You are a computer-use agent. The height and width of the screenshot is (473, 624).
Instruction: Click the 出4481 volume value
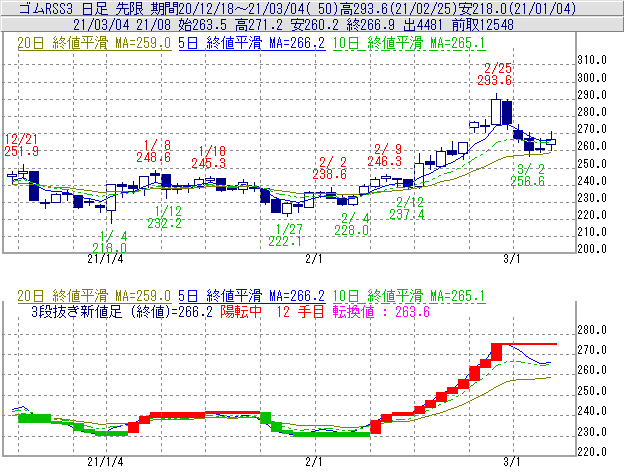(x=423, y=25)
